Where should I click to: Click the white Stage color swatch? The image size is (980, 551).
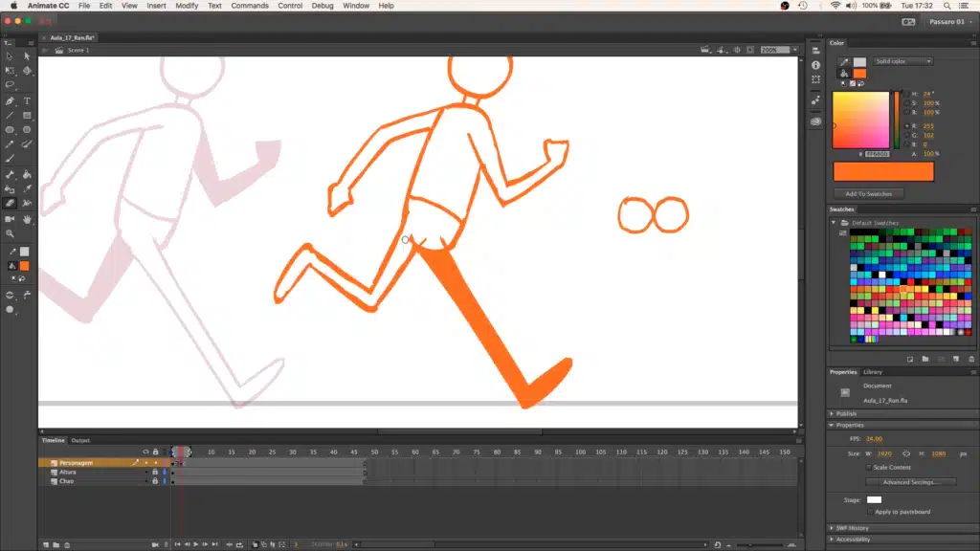pos(874,499)
